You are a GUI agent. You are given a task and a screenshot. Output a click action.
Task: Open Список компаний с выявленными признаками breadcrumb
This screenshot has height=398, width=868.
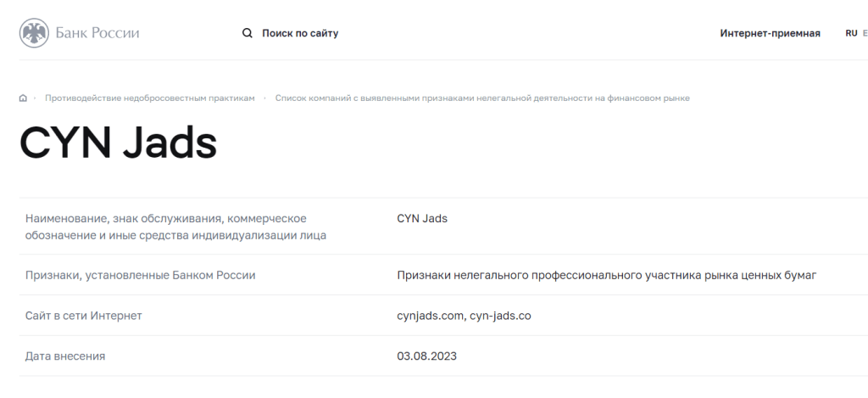click(x=482, y=98)
